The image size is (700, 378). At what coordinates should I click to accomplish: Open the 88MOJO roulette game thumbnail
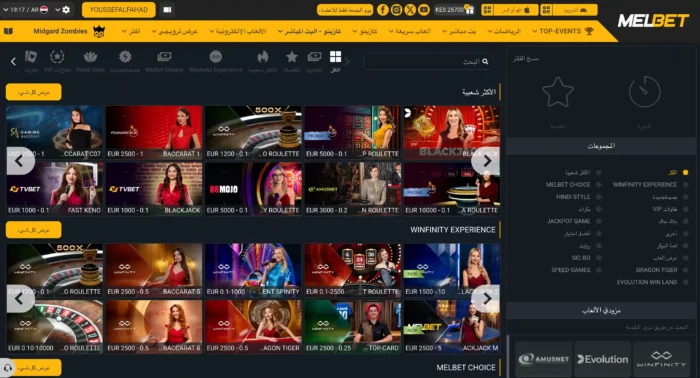point(253,189)
